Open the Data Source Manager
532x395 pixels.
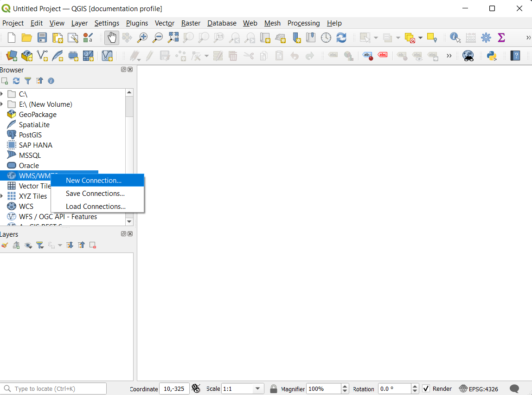(x=10, y=56)
